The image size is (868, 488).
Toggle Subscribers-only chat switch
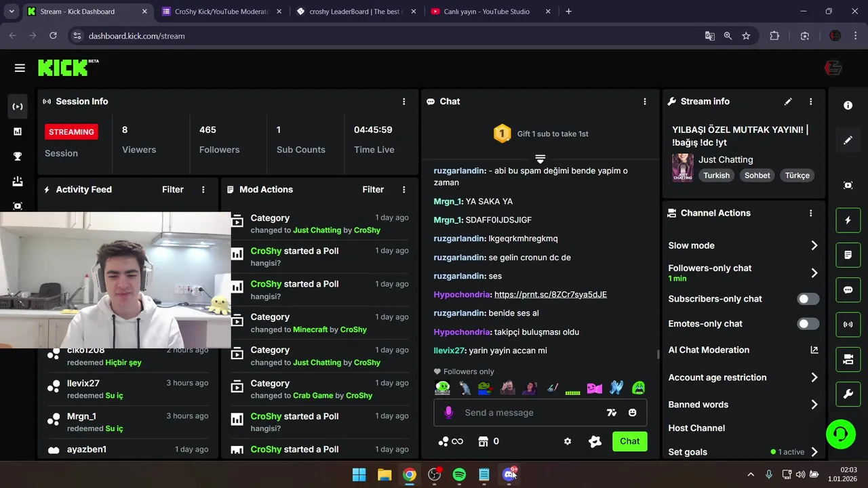tap(808, 299)
